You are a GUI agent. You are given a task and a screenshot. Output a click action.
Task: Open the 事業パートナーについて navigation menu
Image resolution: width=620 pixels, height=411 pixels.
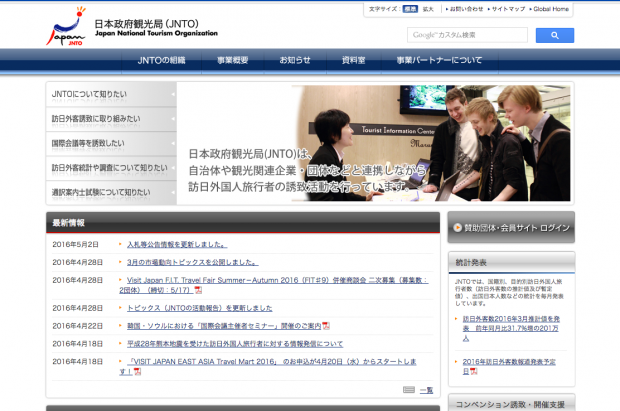(x=438, y=60)
